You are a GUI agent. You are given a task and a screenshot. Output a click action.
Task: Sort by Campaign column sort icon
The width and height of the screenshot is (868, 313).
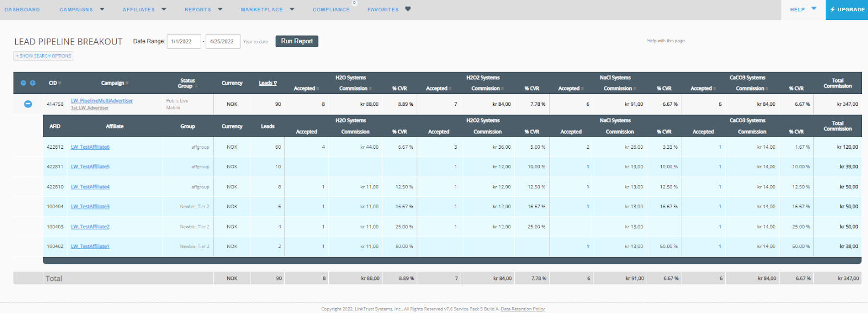pyautogui.click(x=127, y=83)
